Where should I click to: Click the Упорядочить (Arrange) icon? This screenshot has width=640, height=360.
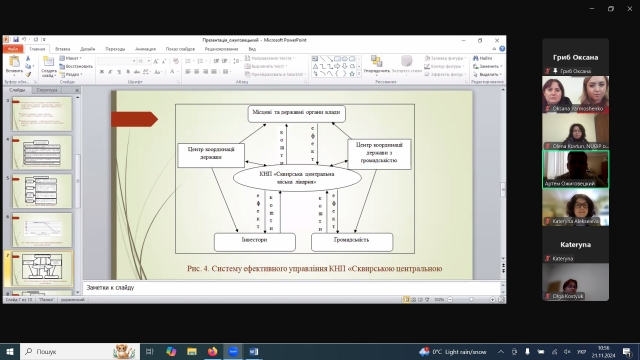tap(376, 65)
